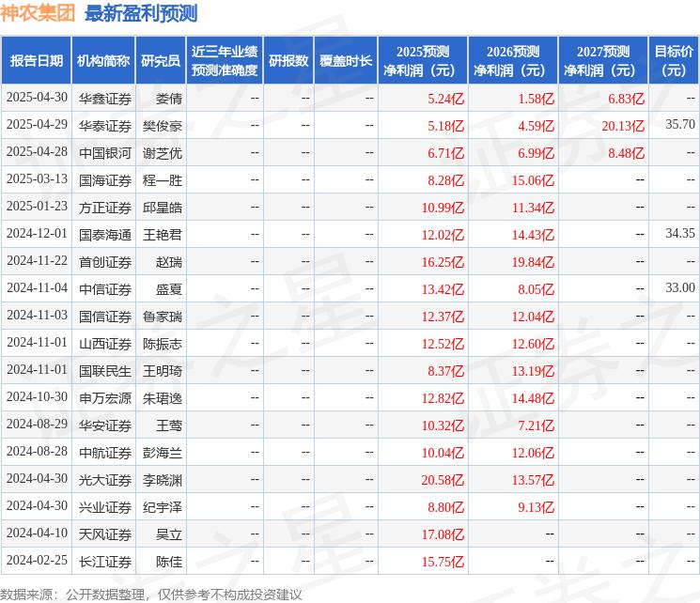
Task: Select 长江证券 institution cell
Action: click(105, 562)
